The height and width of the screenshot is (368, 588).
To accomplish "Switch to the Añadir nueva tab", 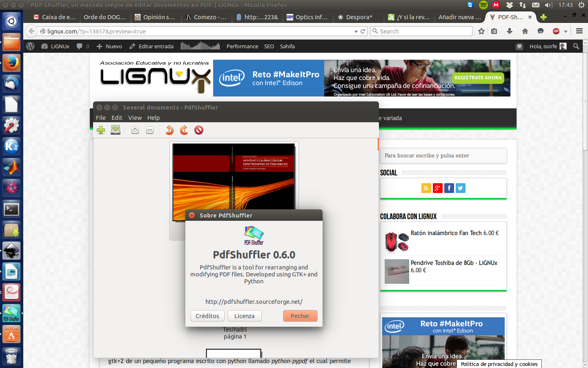I will point(459,17).
